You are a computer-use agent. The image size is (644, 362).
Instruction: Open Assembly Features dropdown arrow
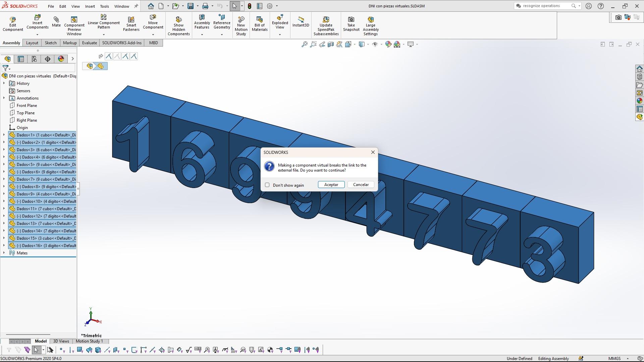[x=202, y=35]
